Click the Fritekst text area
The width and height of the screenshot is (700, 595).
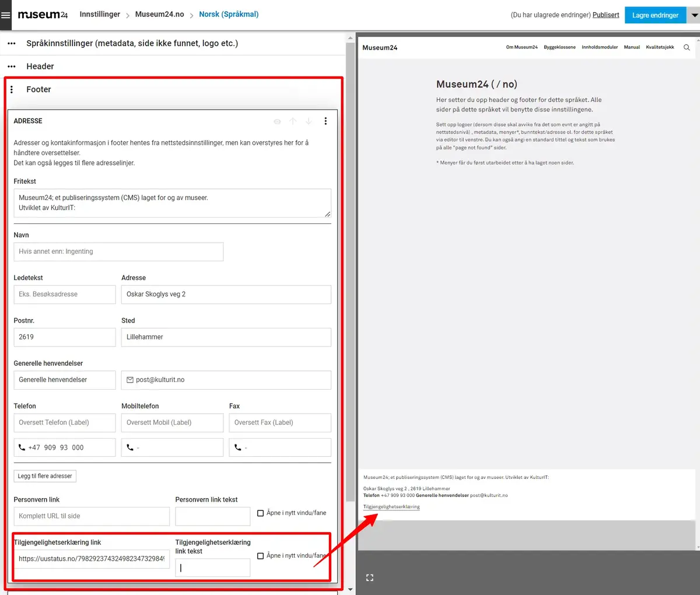coord(172,203)
